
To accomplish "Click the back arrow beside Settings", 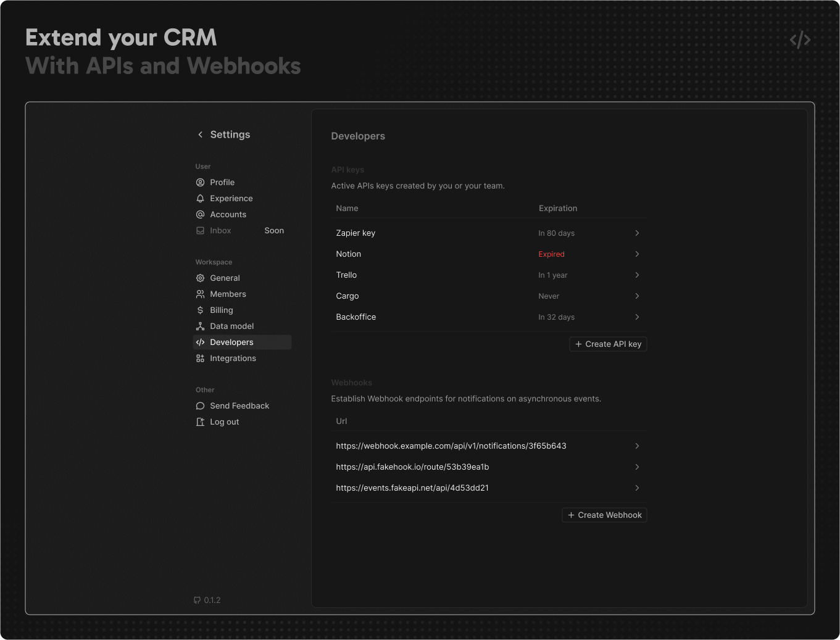I will (x=200, y=135).
